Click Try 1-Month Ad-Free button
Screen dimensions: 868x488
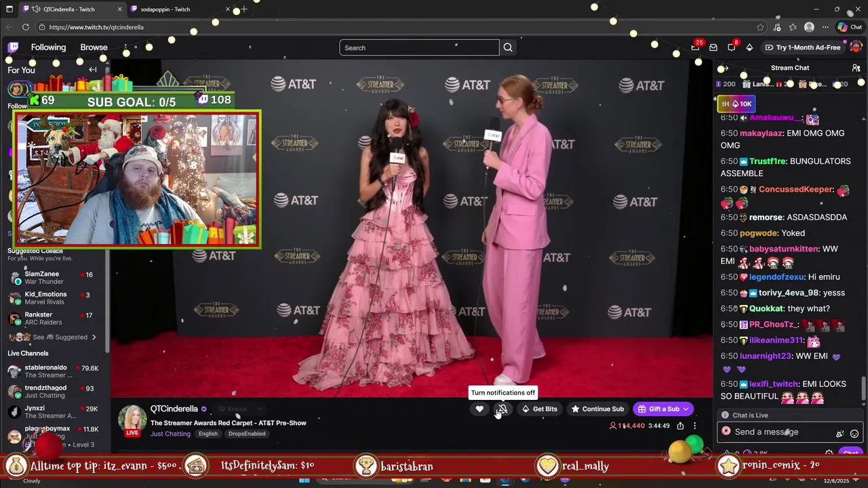pos(803,47)
